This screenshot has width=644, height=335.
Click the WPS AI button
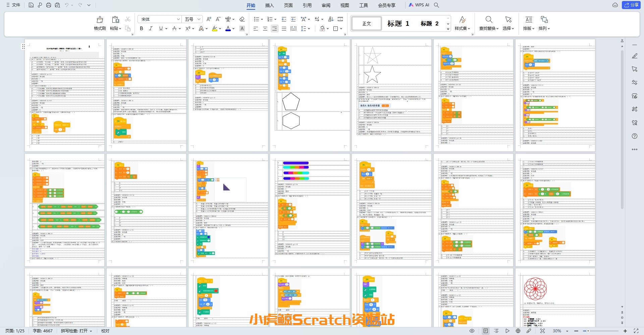pyautogui.click(x=419, y=5)
